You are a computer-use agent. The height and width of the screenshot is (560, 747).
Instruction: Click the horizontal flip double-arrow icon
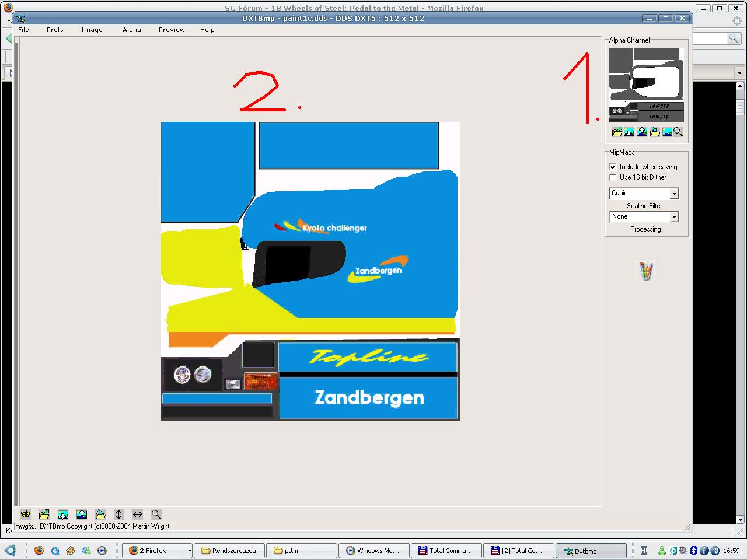138,514
